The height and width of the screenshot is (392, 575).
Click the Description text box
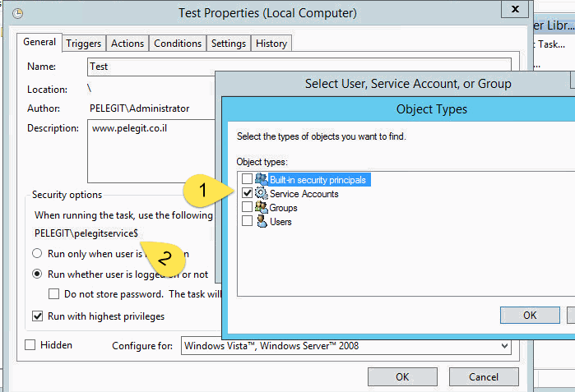pos(151,151)
